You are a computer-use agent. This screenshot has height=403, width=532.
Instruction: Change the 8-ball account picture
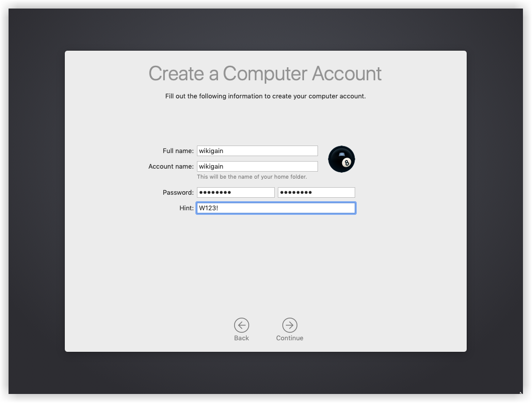point(342,159)
